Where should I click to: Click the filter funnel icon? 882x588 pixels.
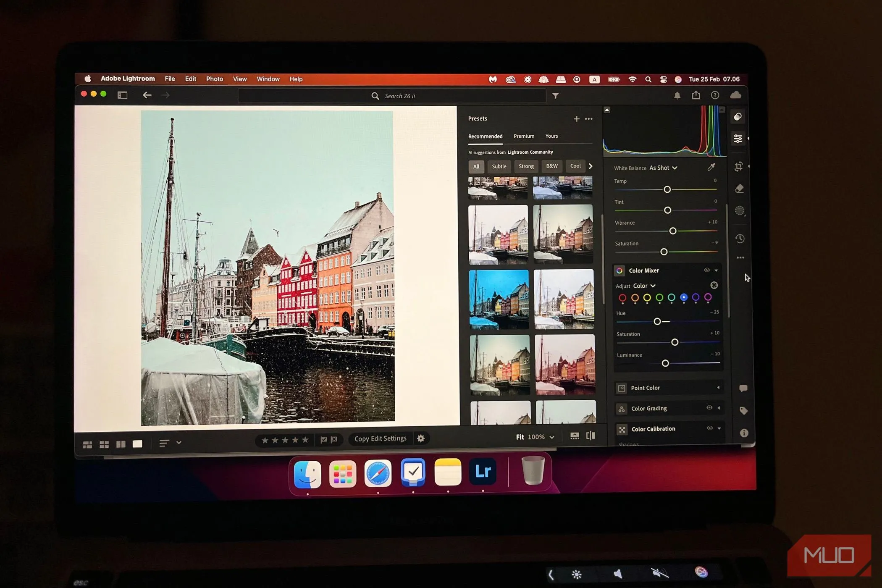(x=555, y=96)
